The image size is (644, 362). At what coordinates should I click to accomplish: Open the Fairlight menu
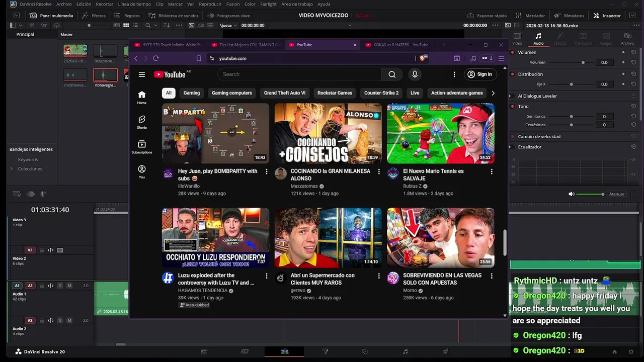(268, 4)
